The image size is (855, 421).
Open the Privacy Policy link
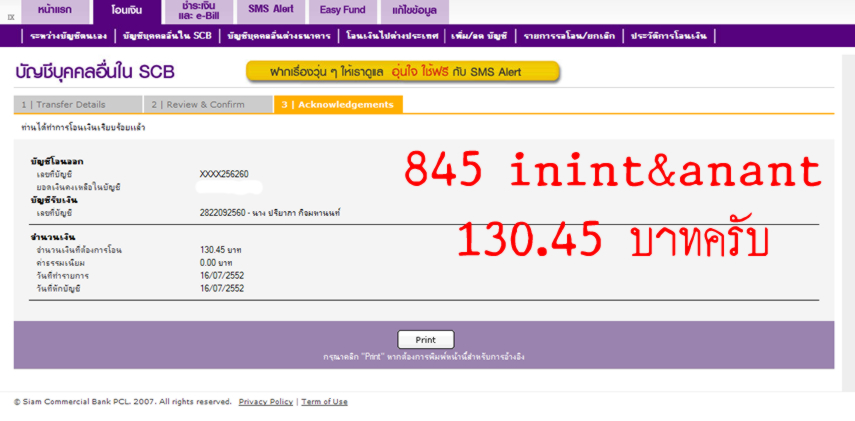[266, 402]
